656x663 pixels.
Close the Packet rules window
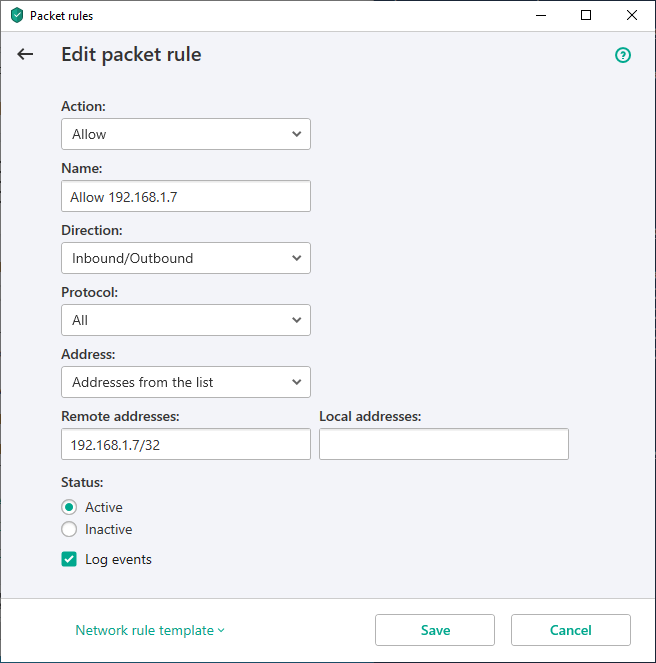[x=631, y=15]
